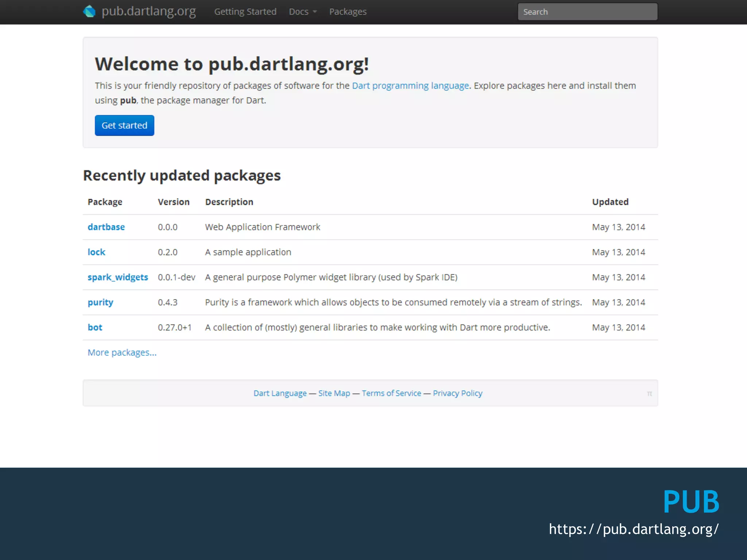Screen dimensions: 747x560
Task: Open the Dart Language footer link
Action: tap(280, 393)
